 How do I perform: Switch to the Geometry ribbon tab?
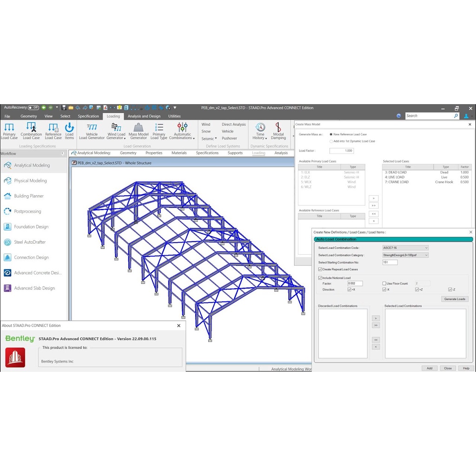[28, 116]
